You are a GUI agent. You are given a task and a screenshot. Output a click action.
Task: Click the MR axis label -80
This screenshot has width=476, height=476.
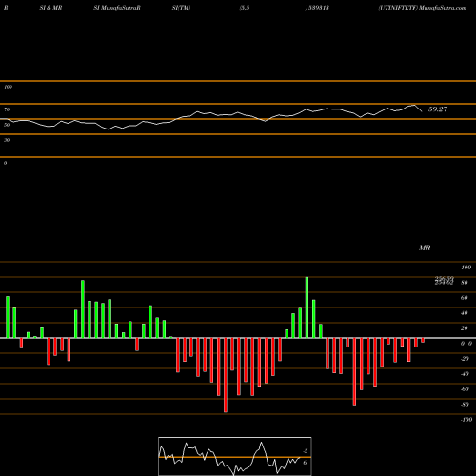coord(465,405)
